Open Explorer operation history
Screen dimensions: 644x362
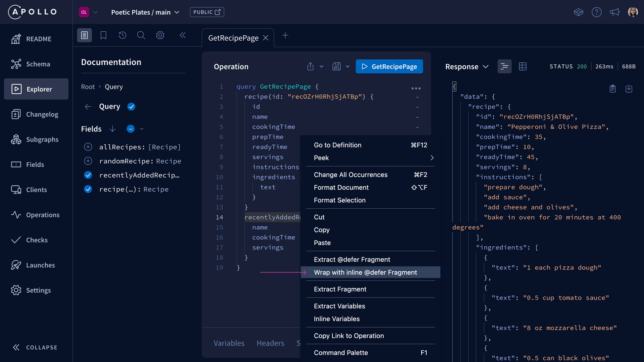(122, 35)
